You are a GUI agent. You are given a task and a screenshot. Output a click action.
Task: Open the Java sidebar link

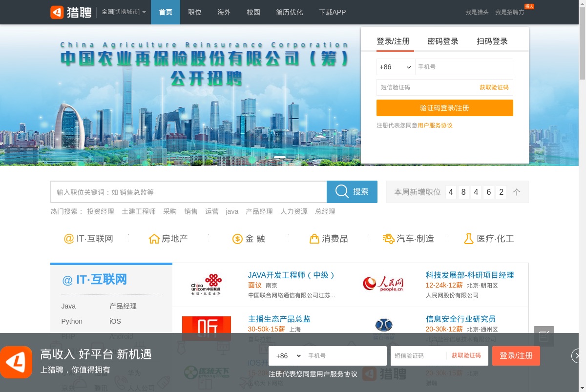pos(68,306)
